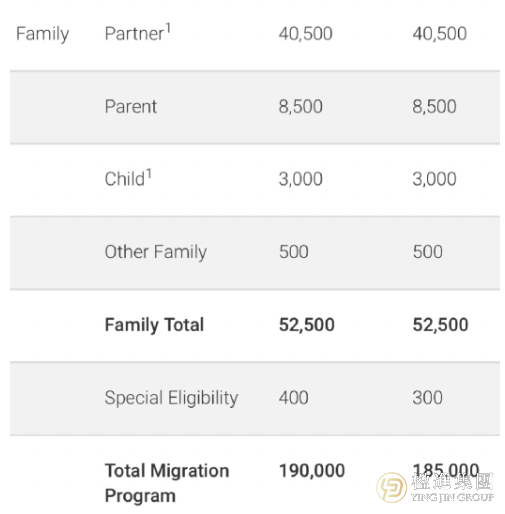Click the first 40,500 Partner value

(x=306, y=34)
